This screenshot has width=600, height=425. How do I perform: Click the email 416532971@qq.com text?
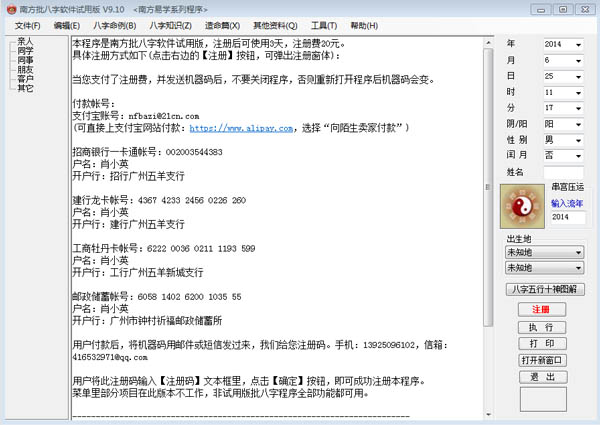tap(110, 357)
